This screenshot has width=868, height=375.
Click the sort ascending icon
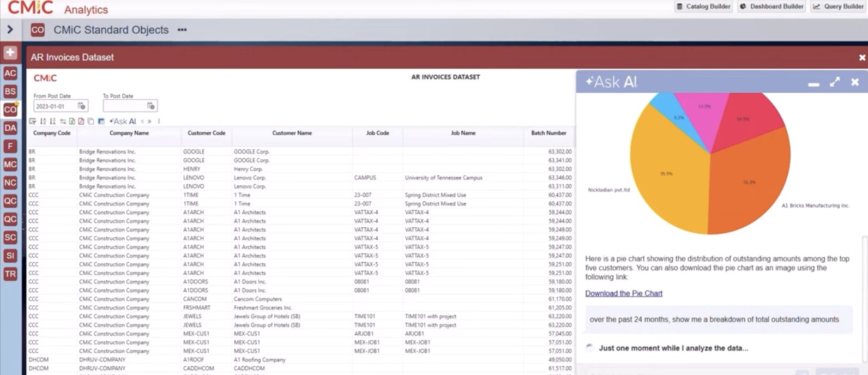coord(43,121)
